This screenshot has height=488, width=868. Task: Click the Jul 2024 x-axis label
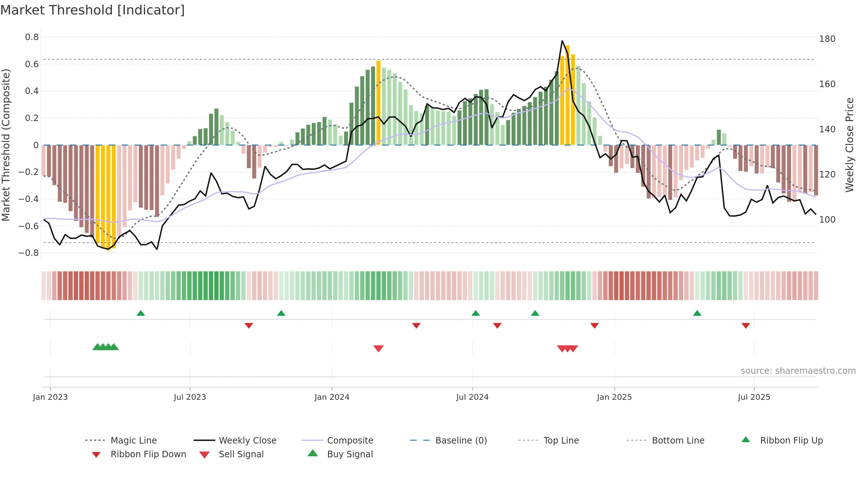tap(472, 397)
